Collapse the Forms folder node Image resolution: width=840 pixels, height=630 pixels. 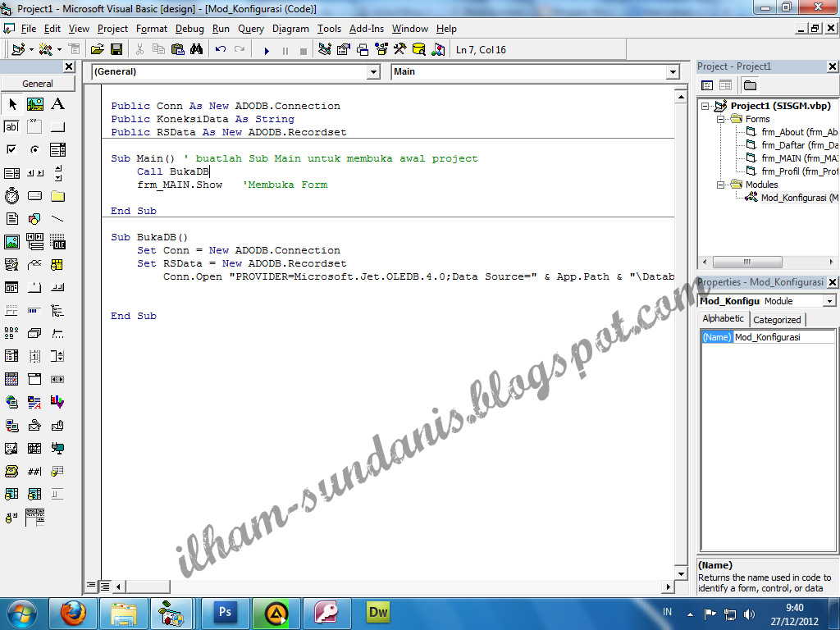(x=721, y=119)
